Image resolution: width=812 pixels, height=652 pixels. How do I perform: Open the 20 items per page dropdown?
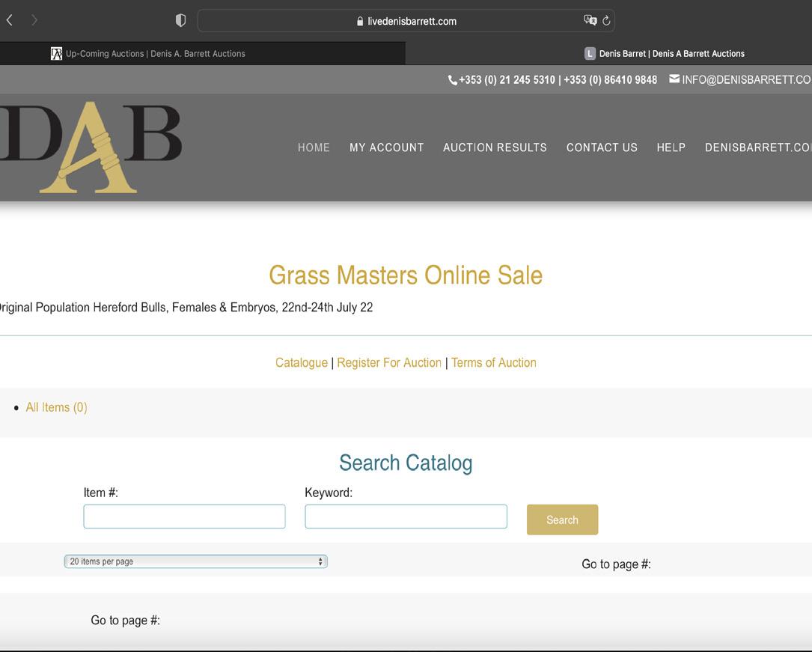[196, 561]
